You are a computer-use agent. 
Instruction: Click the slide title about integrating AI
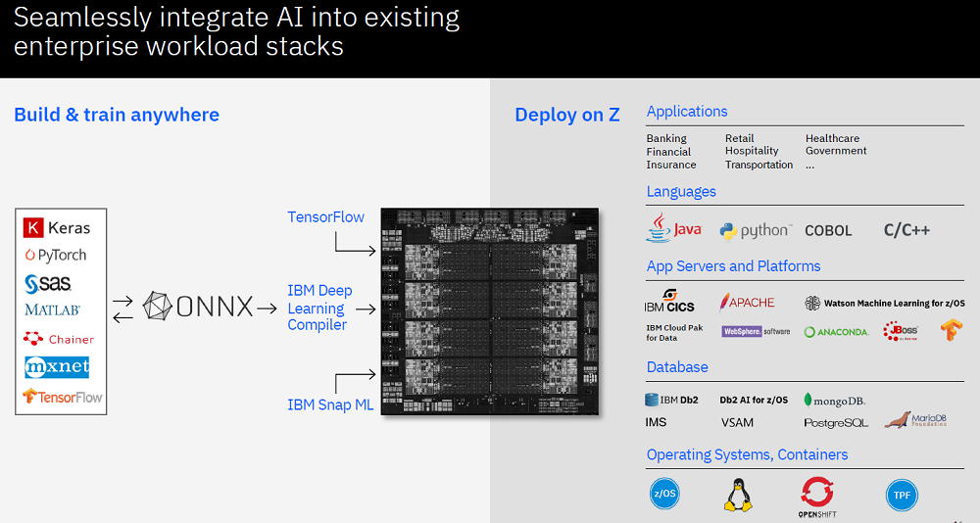(236, 31)
